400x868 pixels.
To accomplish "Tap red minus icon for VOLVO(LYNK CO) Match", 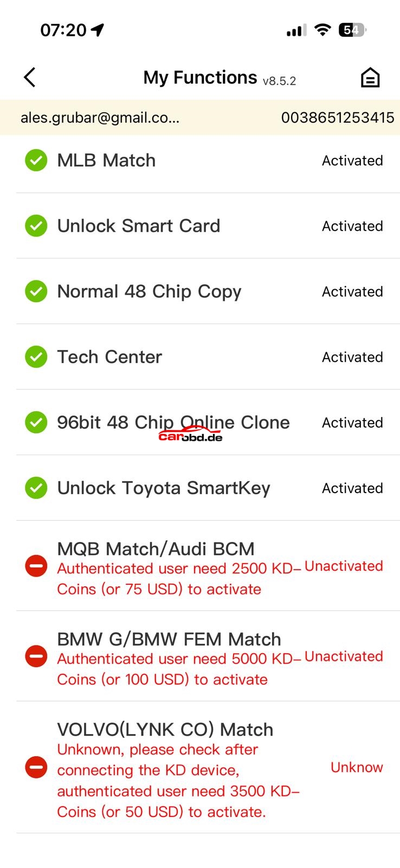I will (x=36, y=767).
